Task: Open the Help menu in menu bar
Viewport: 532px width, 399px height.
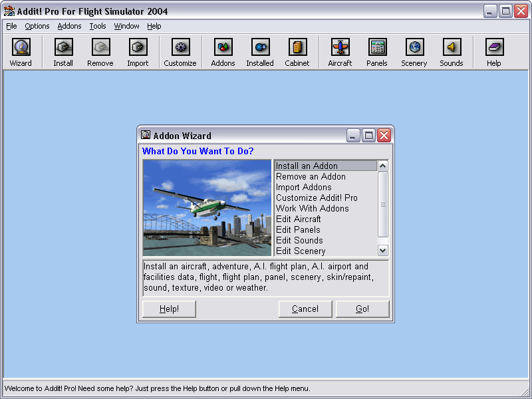Action: [x=154, y=26]
